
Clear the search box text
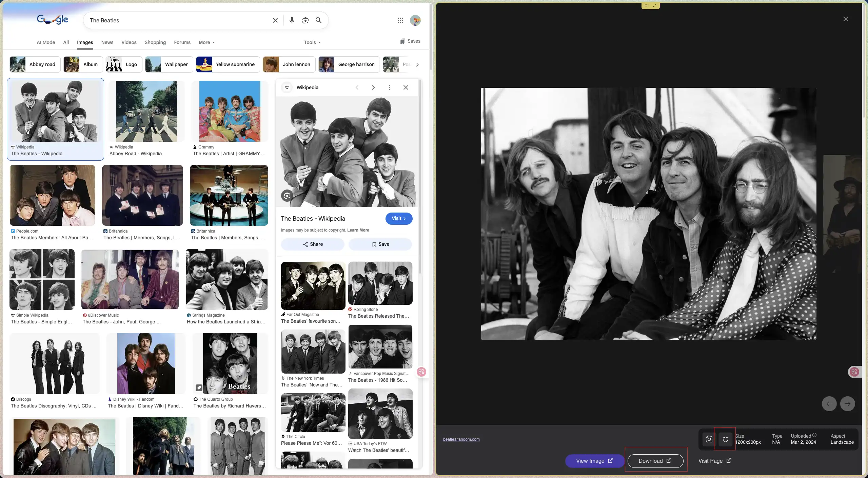275,20
